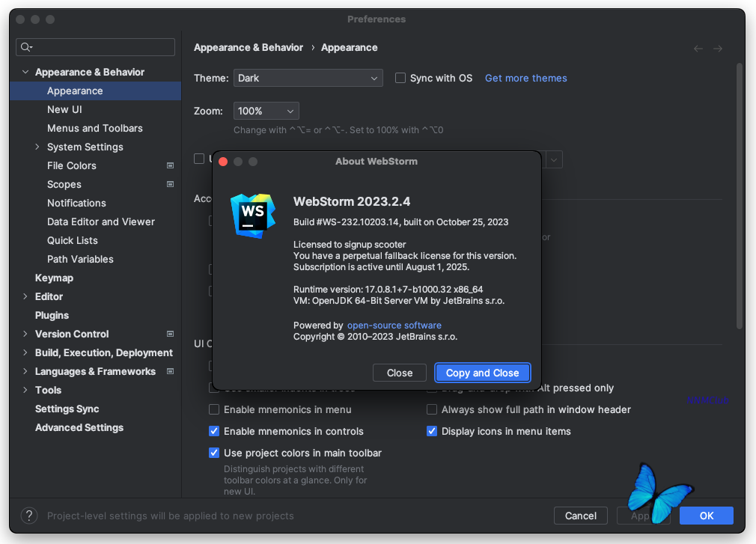This screenshot has height=544, width=756.
Task: Click the back navigation arrow
Action: pos(698,49)
